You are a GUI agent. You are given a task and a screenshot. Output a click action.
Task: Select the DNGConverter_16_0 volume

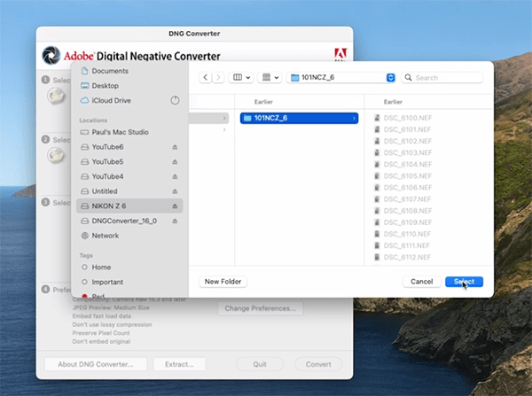click(122, 221)
